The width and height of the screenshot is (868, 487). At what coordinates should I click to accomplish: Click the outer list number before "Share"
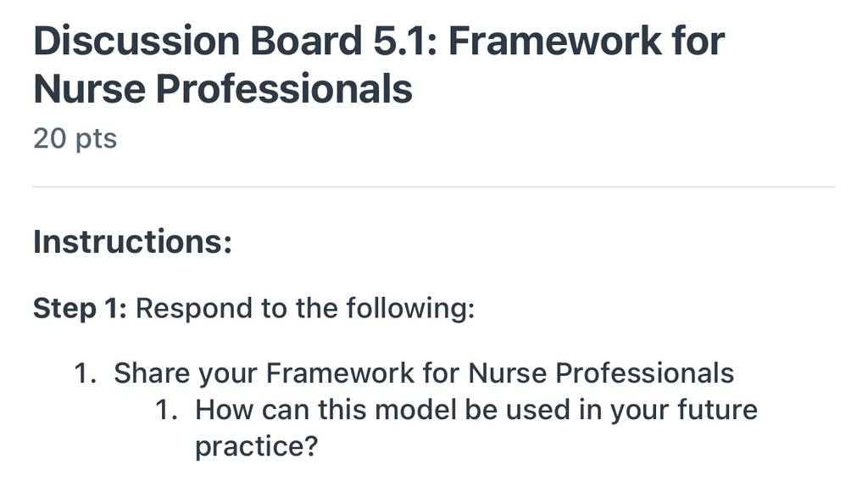(86, 373)
